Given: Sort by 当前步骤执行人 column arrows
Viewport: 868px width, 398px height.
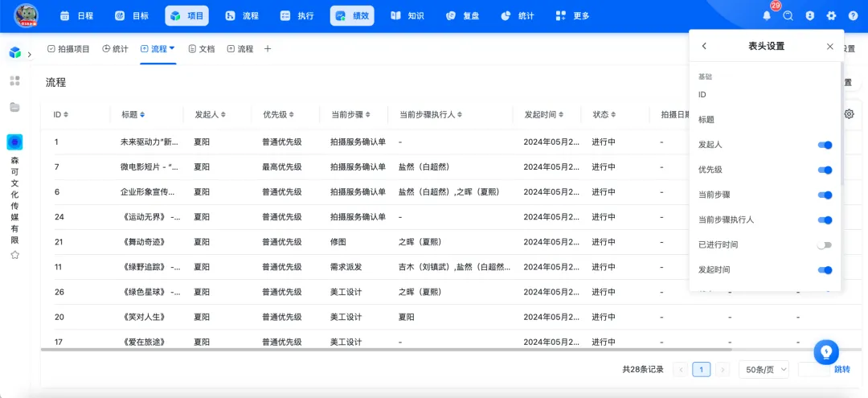Looking at the screenshot, I should 460,115.
